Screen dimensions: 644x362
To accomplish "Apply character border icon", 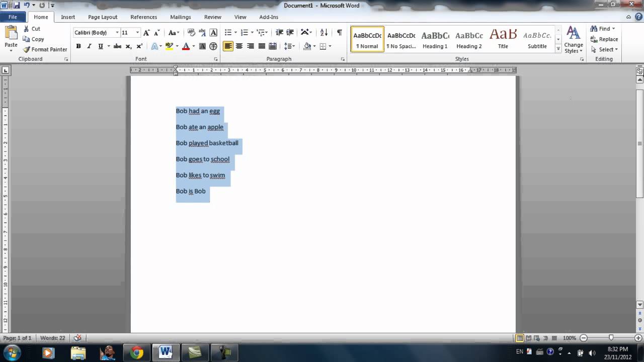I will (213, 33).
